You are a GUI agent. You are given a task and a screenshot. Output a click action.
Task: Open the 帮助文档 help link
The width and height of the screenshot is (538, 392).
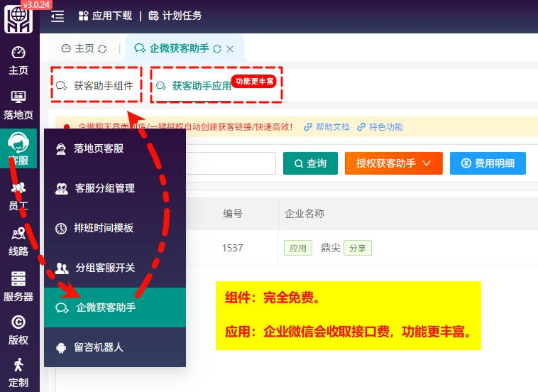(326, 127)
